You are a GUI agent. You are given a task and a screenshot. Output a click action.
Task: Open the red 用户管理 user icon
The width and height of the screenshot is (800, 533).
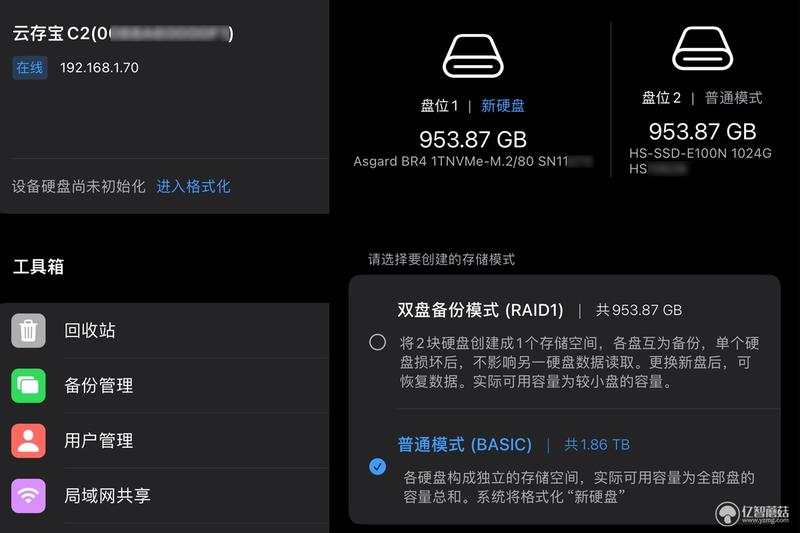coord(29,441)
